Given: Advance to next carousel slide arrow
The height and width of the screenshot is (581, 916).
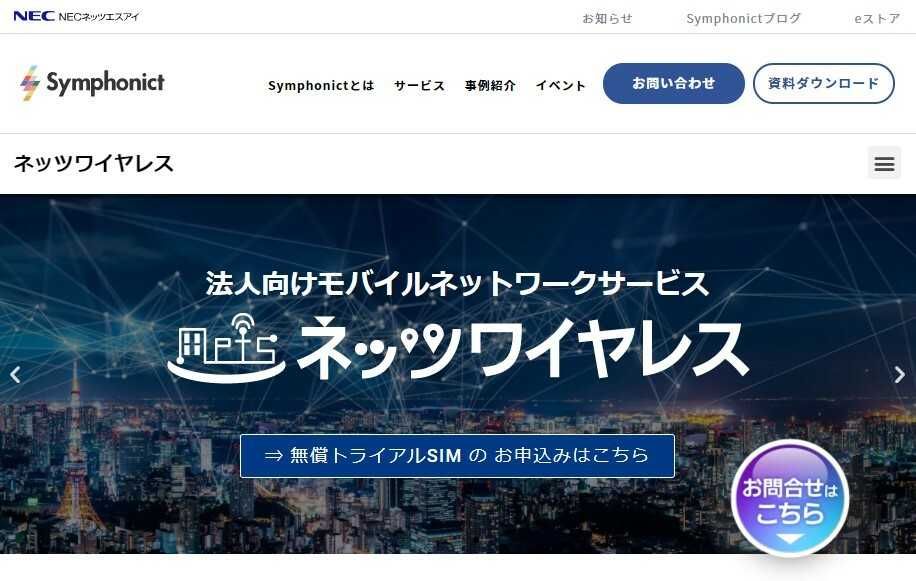Looking at the screenshot, I should point(900,375).
